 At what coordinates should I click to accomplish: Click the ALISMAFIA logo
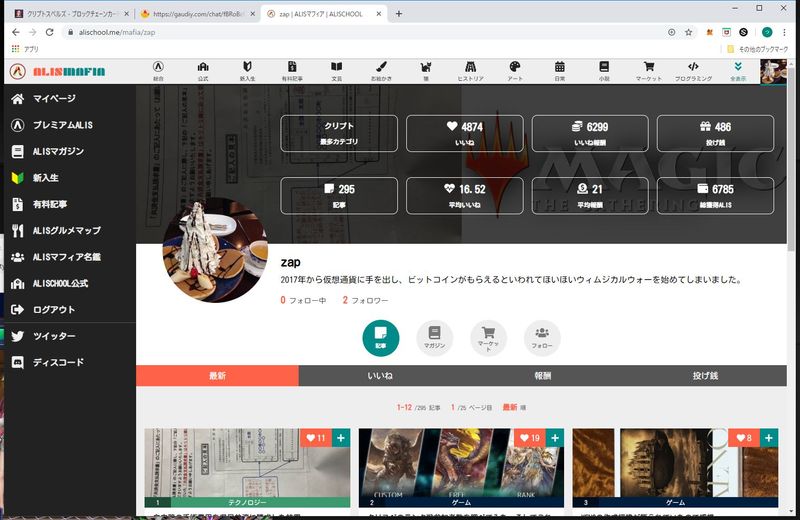(x=57, y=72)
